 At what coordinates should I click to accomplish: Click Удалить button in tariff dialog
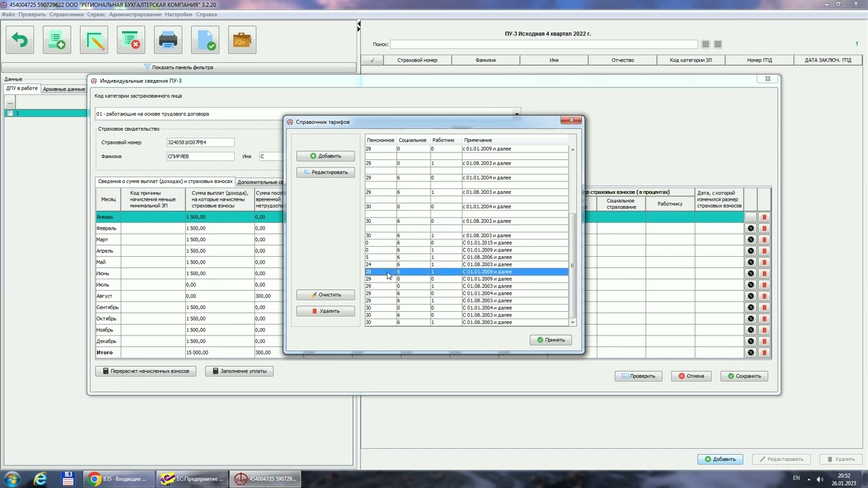[325, 311]
